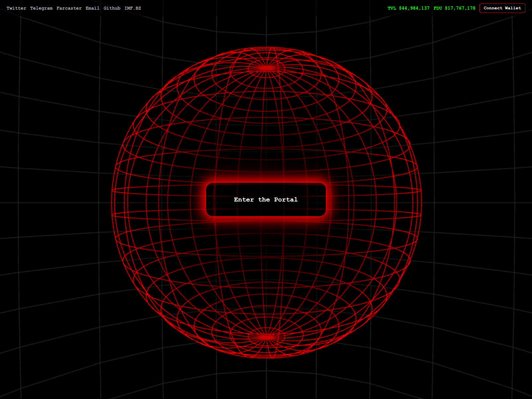
Task: Open the Twitter link
Action: [16, 8]
